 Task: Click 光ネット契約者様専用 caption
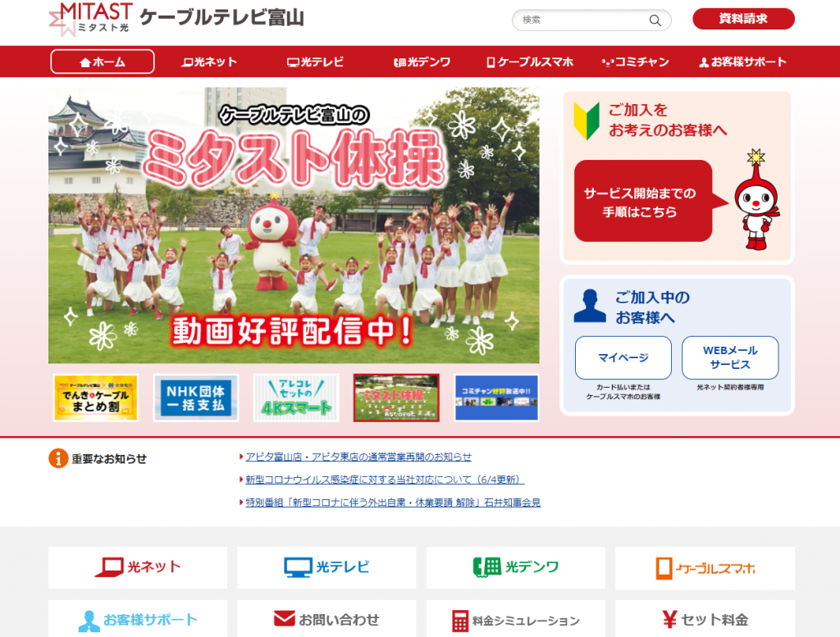pyautogui.click(x=730, y=387)
